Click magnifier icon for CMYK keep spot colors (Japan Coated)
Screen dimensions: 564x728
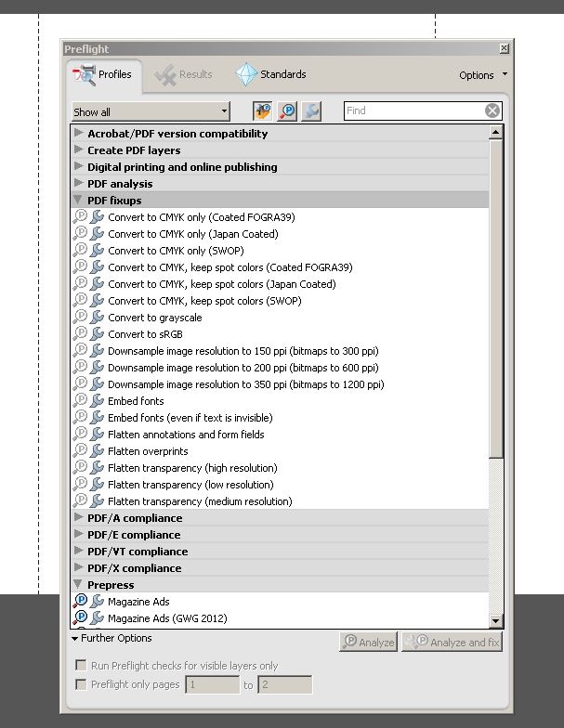(x=80, y=284)
